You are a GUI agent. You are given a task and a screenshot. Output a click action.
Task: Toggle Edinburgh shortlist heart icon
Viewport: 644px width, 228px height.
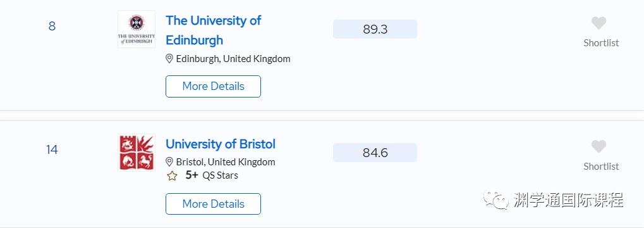tap(598, 23)
